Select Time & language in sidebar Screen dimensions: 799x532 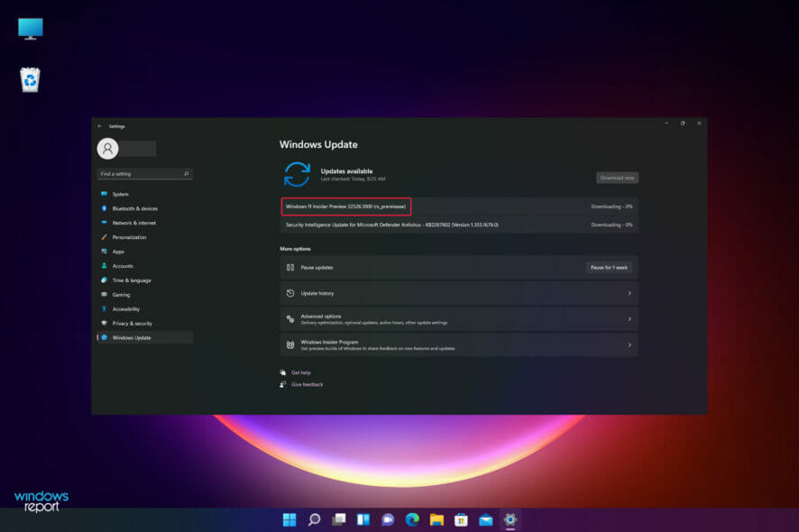[144, 280]
